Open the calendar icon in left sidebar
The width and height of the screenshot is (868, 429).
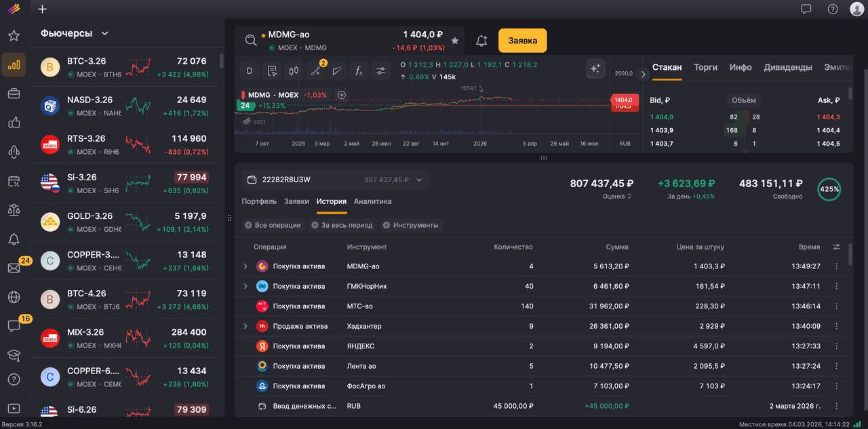tap(14, 181)
